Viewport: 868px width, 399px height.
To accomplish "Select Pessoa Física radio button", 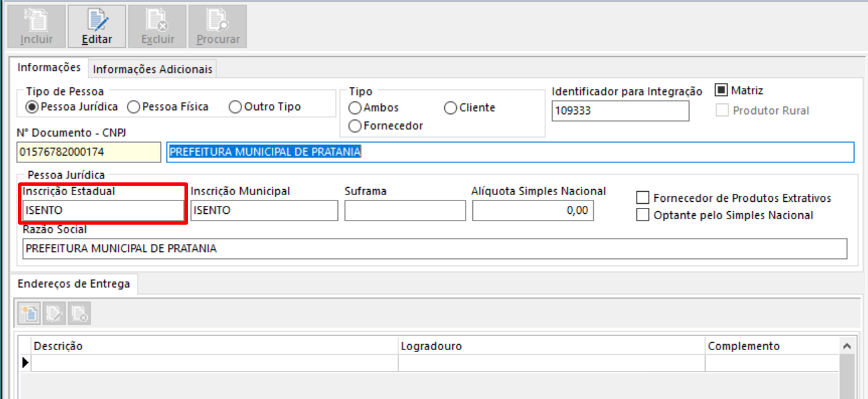I will click(168, 107).
